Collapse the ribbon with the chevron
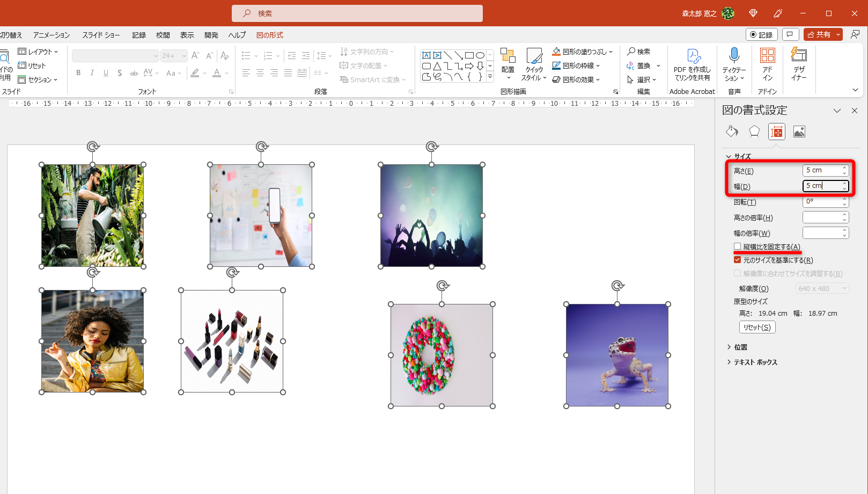 point(855,90)
